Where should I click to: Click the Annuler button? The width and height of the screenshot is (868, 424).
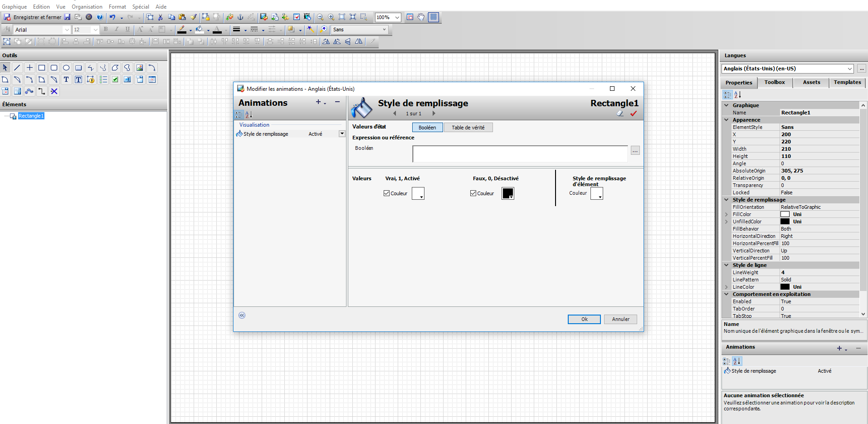click(x=620, y=319)
